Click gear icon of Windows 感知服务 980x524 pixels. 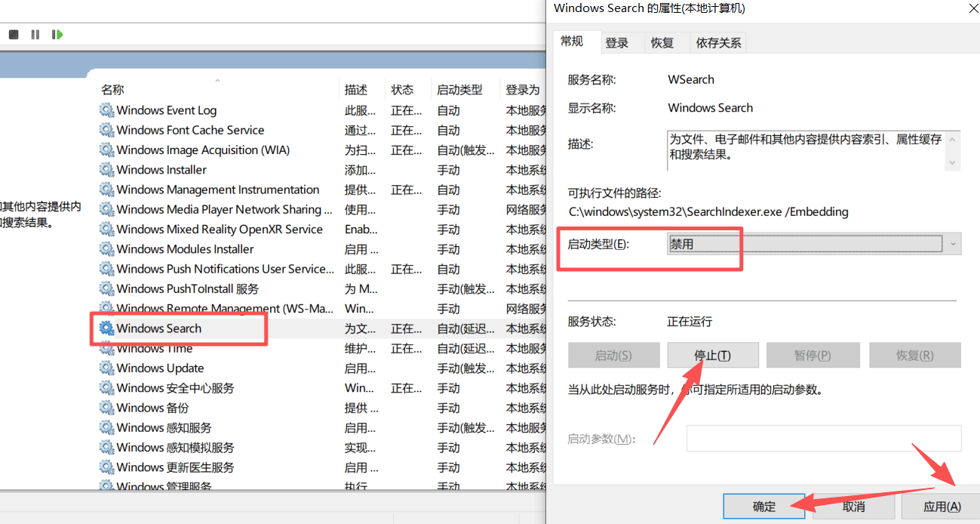click(106, 427)
